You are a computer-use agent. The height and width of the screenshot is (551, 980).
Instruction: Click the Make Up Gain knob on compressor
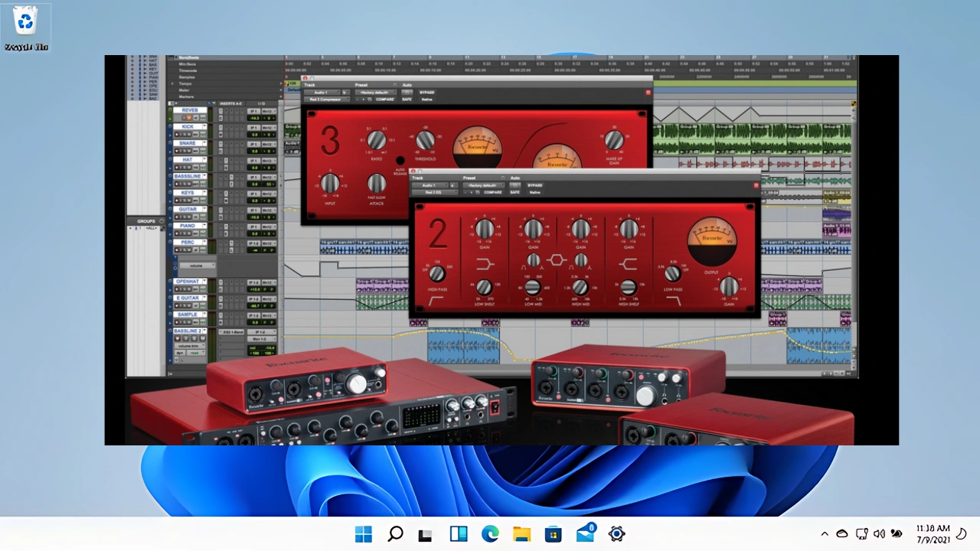[x=614, y=140]
